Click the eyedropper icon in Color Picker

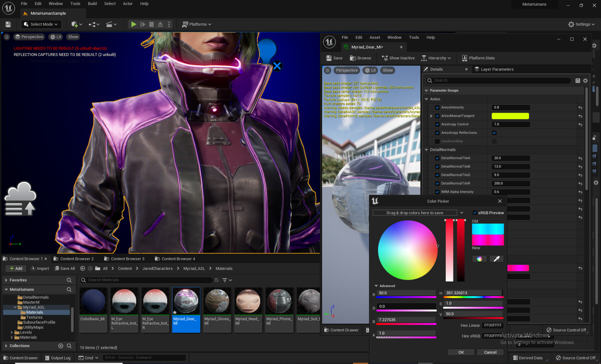point(496,259)
